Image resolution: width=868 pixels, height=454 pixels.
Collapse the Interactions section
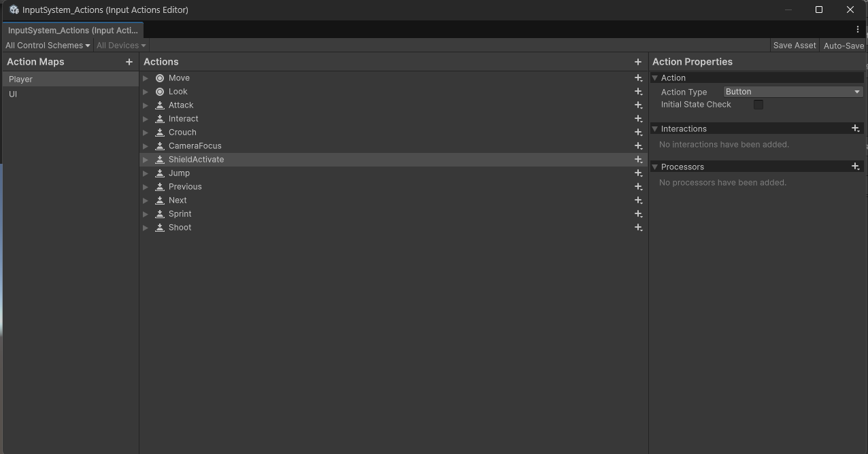[655, 128]
